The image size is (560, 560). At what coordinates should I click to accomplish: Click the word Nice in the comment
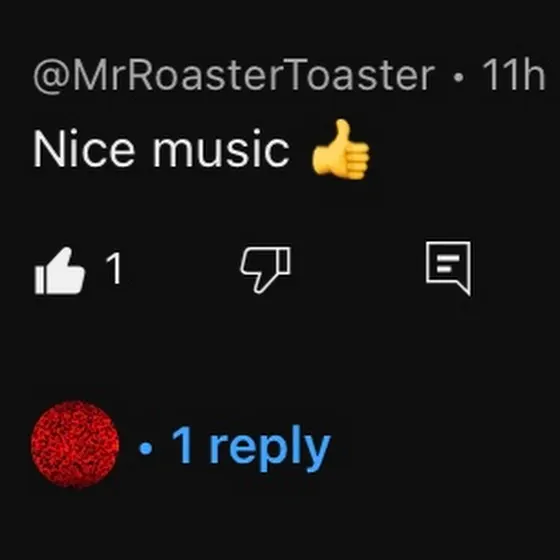[84, 148]
